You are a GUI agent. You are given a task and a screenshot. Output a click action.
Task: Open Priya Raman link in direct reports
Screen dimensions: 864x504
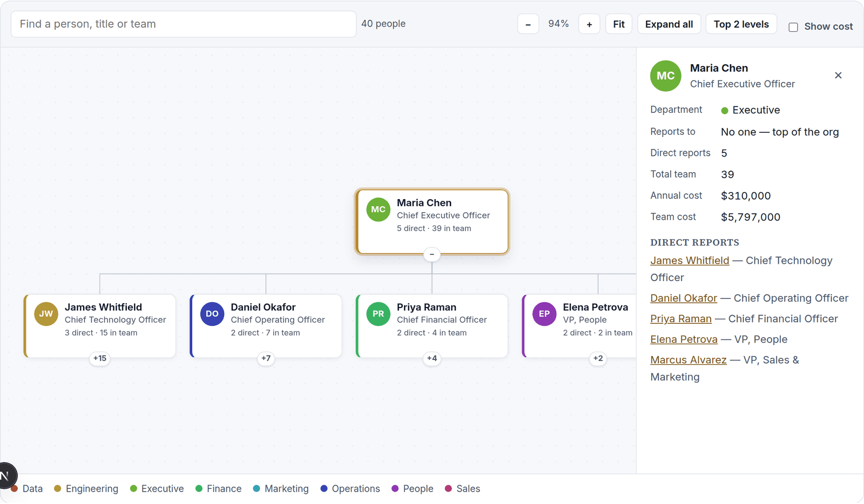click(x=681, y=319)
